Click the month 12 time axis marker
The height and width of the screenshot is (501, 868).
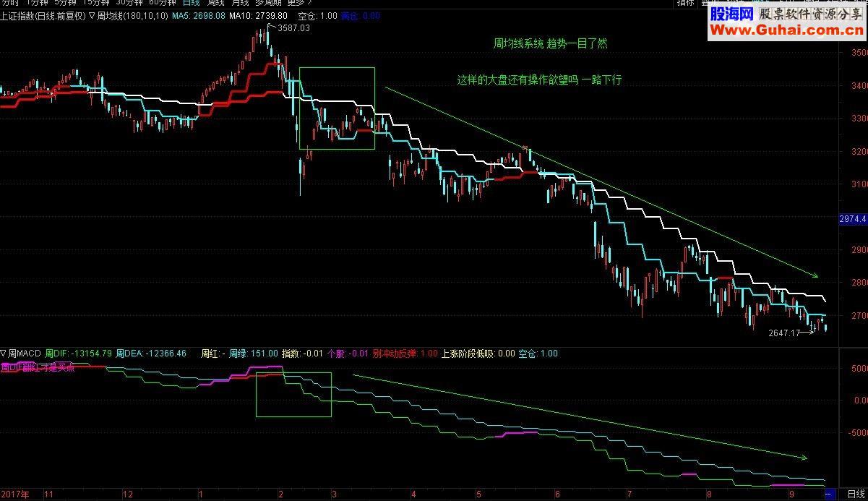[x=129, y=494]
